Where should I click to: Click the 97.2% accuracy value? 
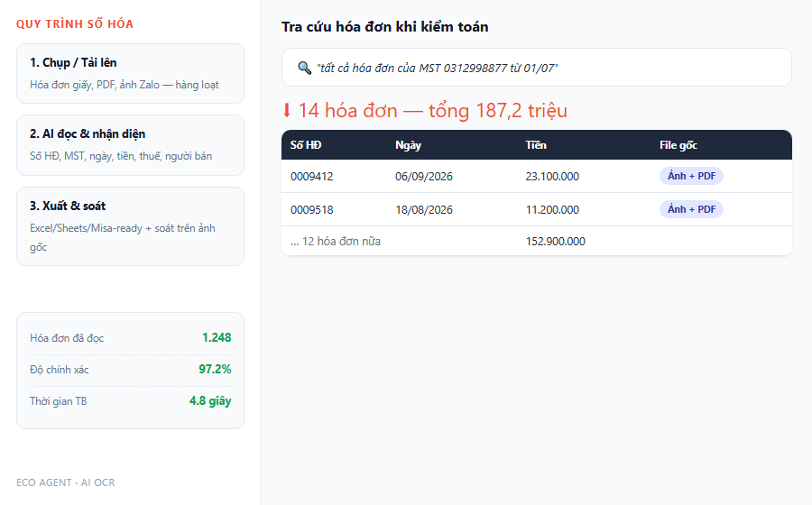point(215,369)
